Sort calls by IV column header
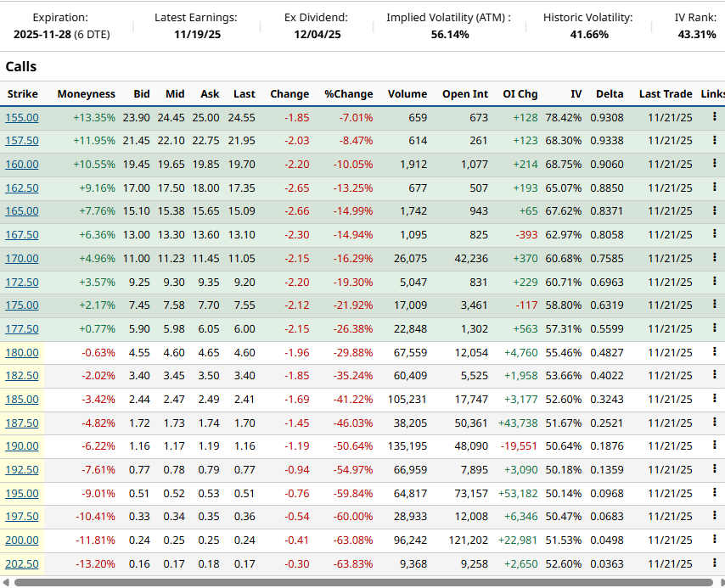This screenshot has width=725, height=588. (x=576, y=94)
